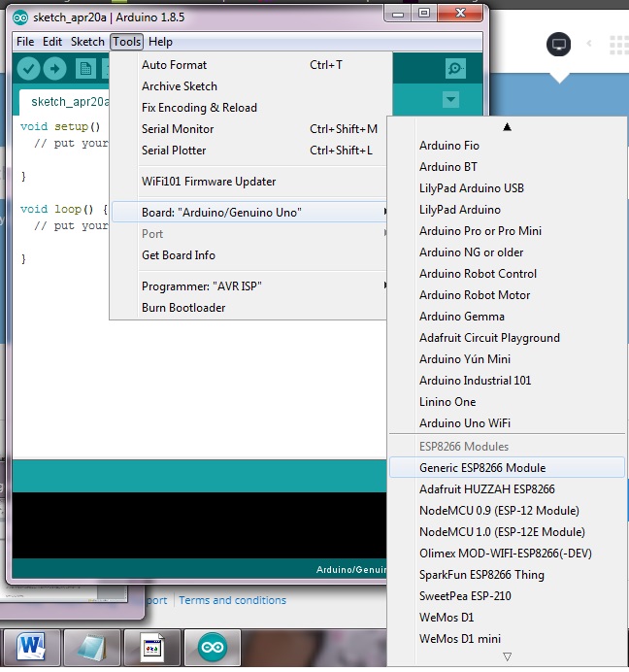629x672 pixels.
Task: Expand the Programmer AVR ISP submenu
Action: tap(249, 286)
